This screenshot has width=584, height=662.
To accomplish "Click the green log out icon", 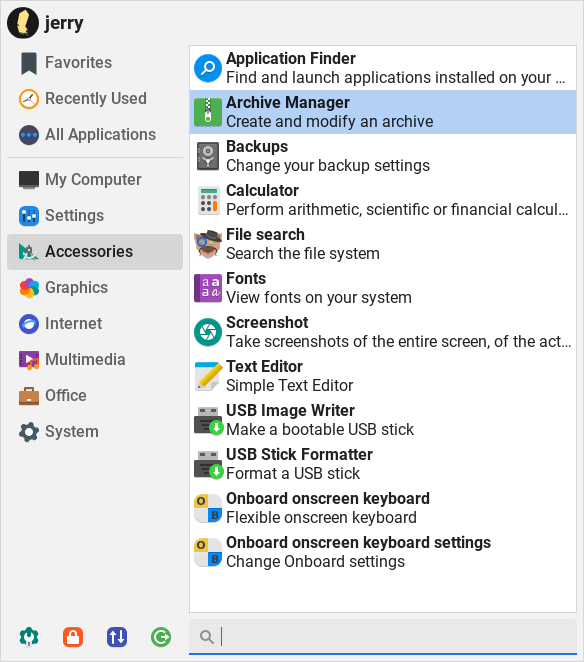I will point(161,637).
